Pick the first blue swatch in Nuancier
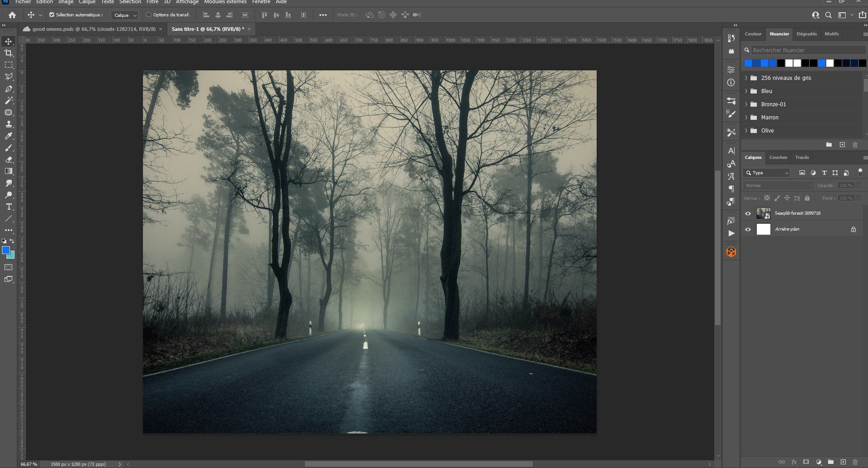This screenshot has height=468, width=868. [x=748, y=63]
